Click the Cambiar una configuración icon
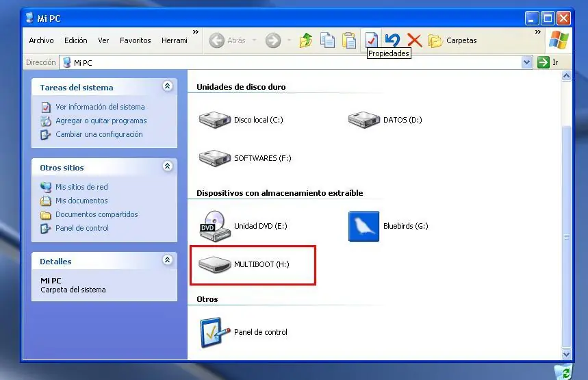This screenshot has height=380, width=588. 45,135
